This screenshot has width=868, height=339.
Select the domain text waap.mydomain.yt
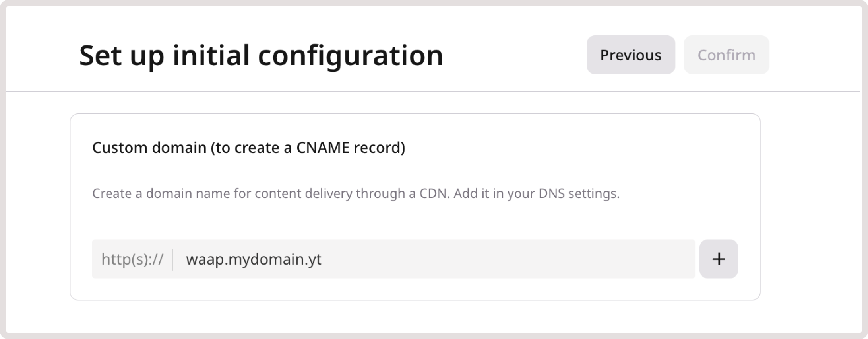(254, 260)
